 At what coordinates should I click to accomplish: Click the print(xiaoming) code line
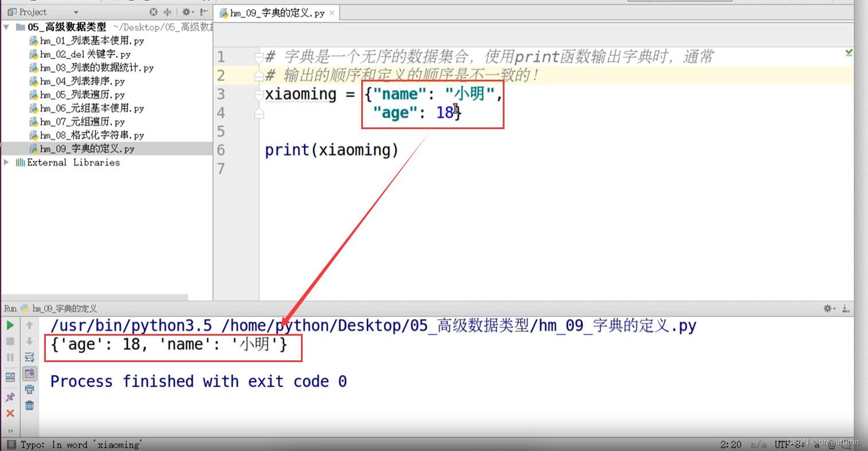pos(331,150)
